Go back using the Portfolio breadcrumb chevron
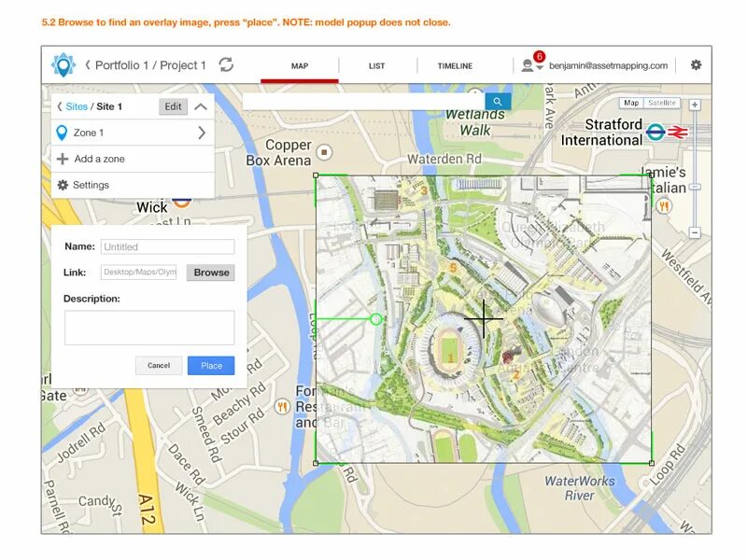The image size is (747, 560). point(88,64)
